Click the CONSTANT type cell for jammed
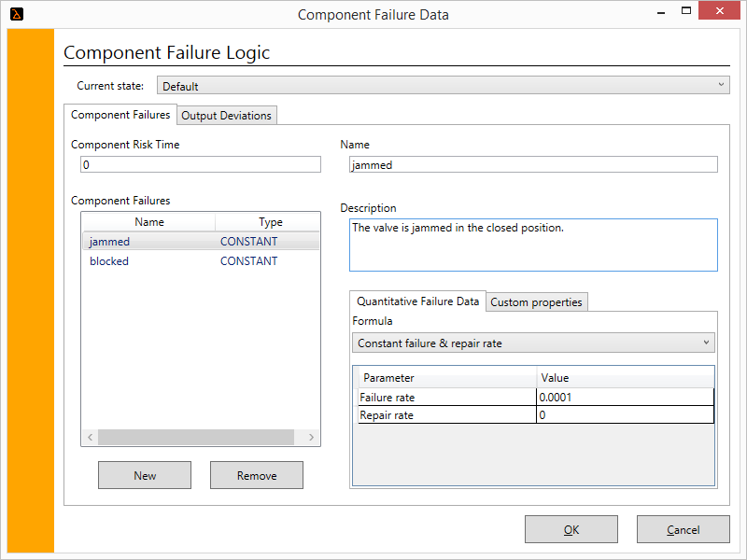Image resolution: width=747 pixels, height=560 pixels. click(248, 242)
